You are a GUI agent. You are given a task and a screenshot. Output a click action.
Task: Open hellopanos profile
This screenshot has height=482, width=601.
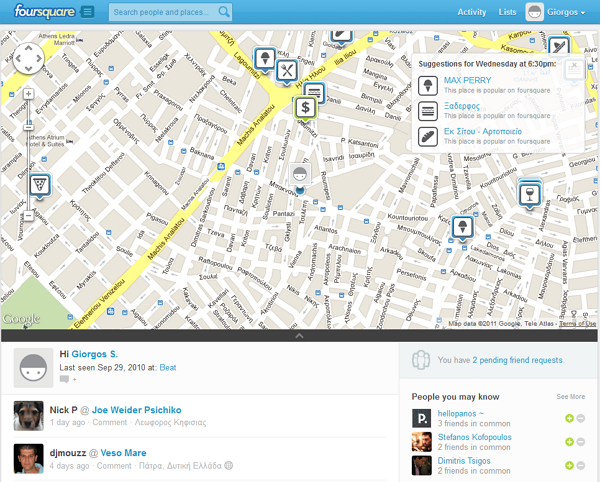click(x=461, y=413)
